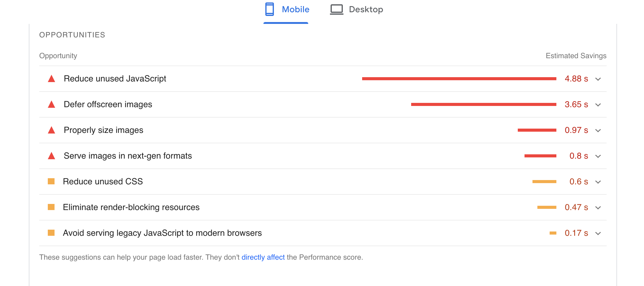This screenshot has height=286, width=644.
Task: Click red triangle beside Reduce unused JavaScript
Action: [51, 79]
